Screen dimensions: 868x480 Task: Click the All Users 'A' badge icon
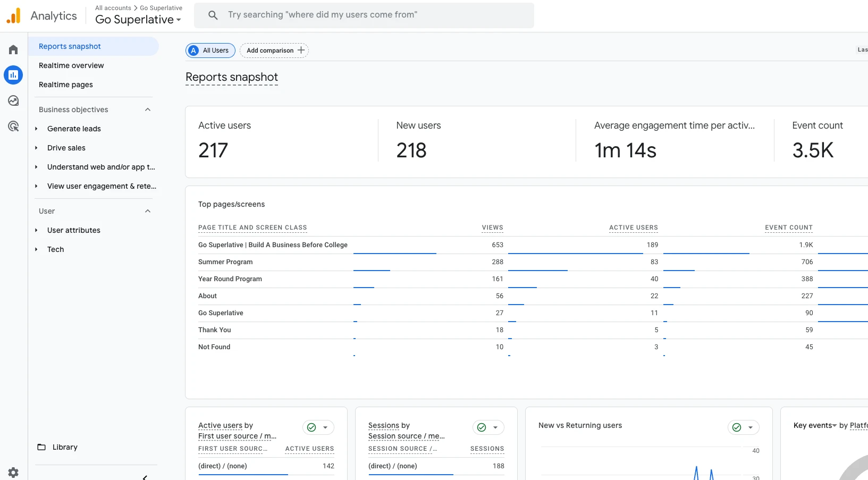pyautogui.click(x=194, y=50)
